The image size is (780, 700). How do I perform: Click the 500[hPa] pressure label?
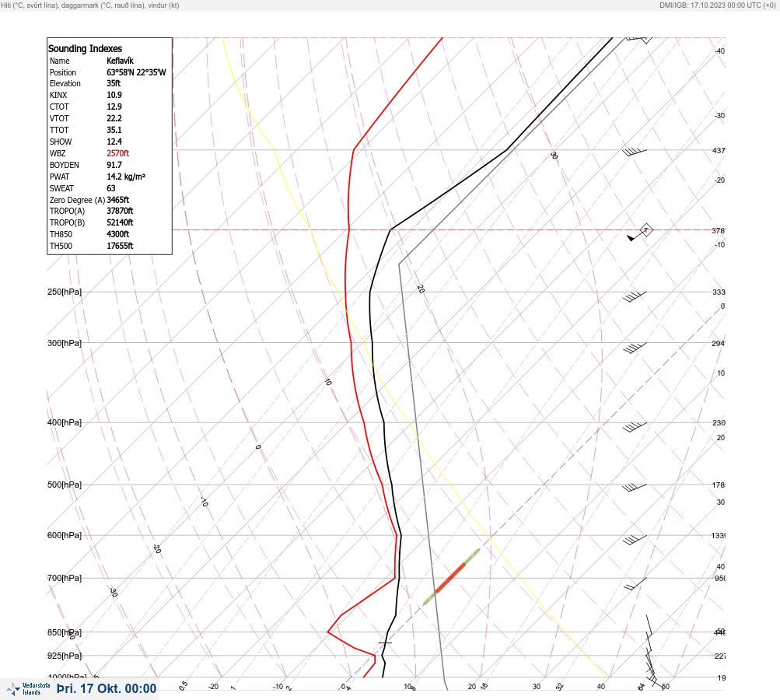coord(65,485)
